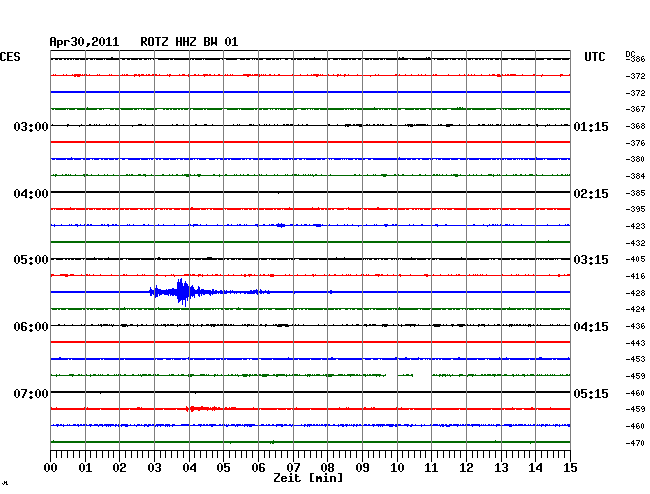Click the 03 minute axis label
This screenshot has height=494, width=650.
pos(155,468)
